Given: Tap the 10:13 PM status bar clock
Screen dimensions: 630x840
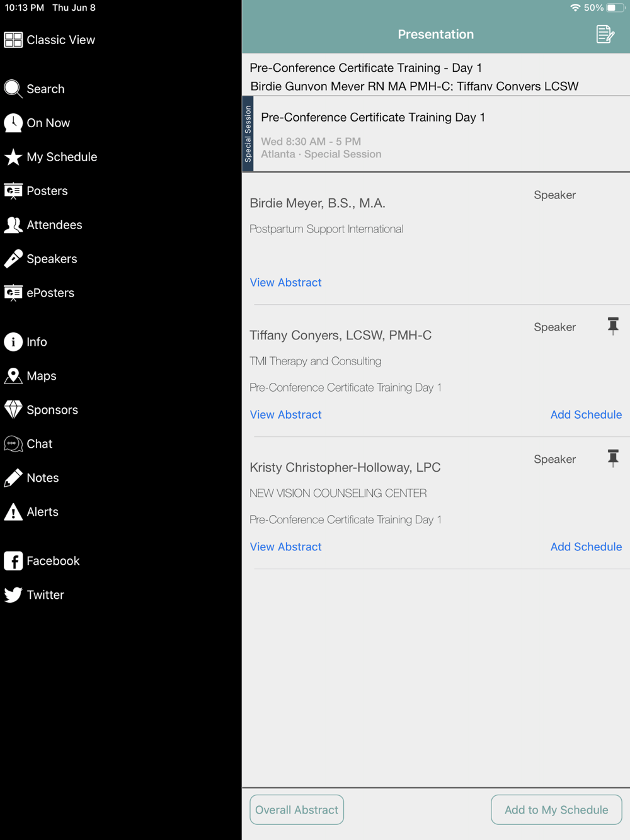Looking at the screenshot, I should pos(25,8).
